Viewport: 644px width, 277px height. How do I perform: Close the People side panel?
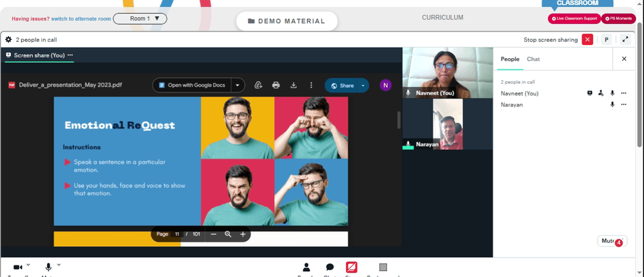point(624,59)
